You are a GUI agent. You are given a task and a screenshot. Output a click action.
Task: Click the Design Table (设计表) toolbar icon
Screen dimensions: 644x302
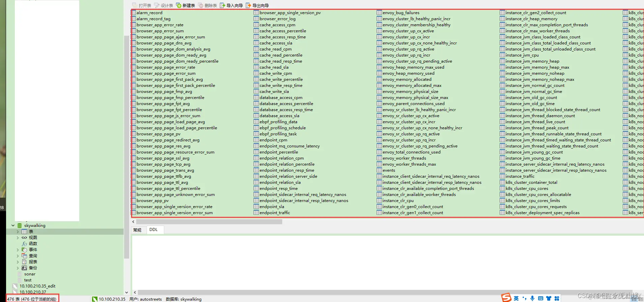pyautogui.click(x=157, y=5)
